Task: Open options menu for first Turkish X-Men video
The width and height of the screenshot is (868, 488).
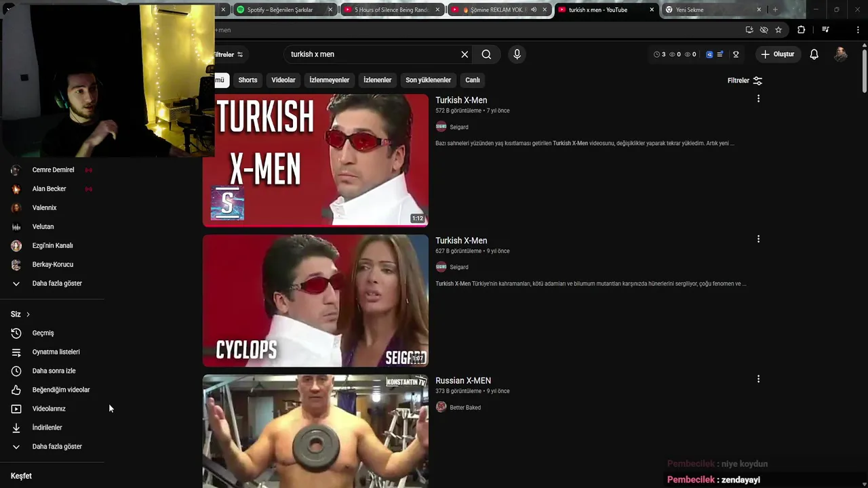Action: pyautogui.click(x=758, y=99)
